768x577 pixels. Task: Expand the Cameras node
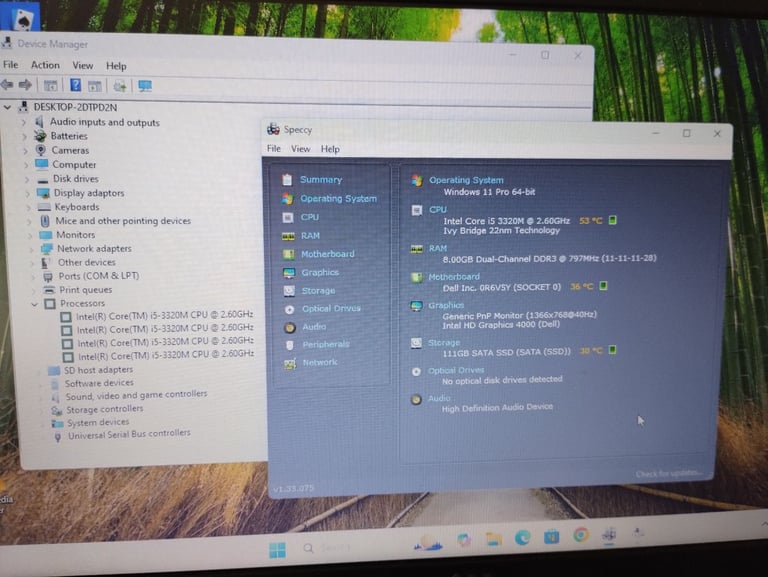coord(25,150)
